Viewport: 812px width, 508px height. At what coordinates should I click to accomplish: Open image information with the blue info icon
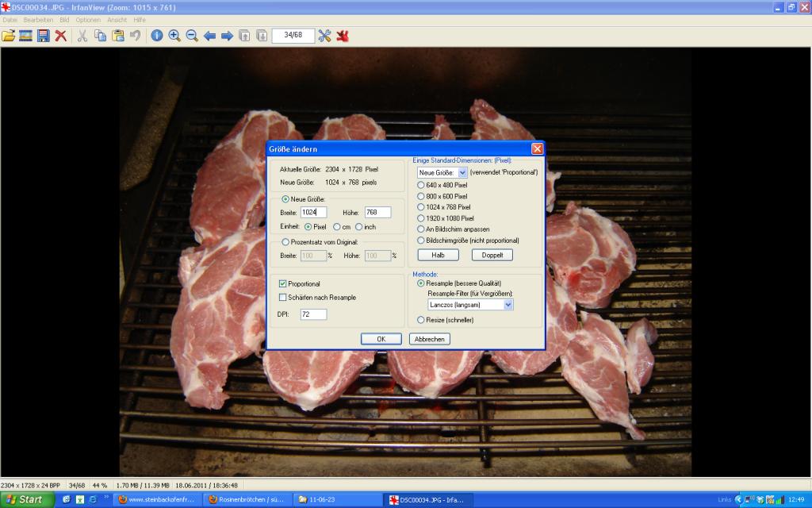157,36
